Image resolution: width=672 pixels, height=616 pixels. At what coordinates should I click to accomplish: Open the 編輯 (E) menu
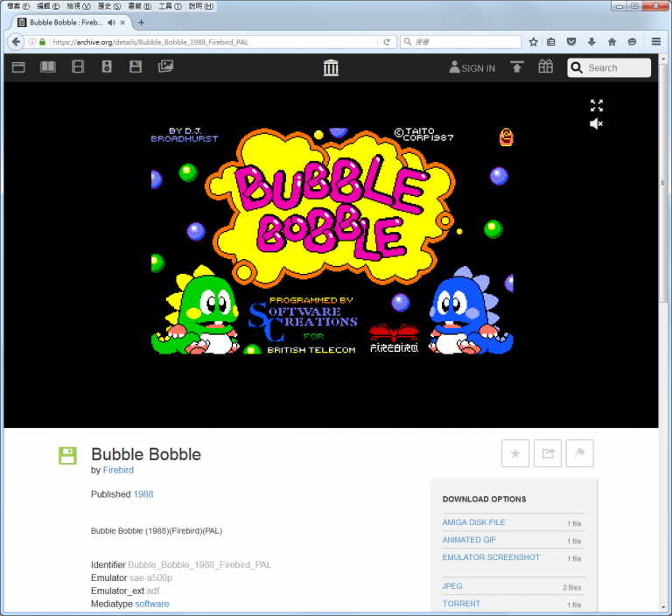click(48, 6)
